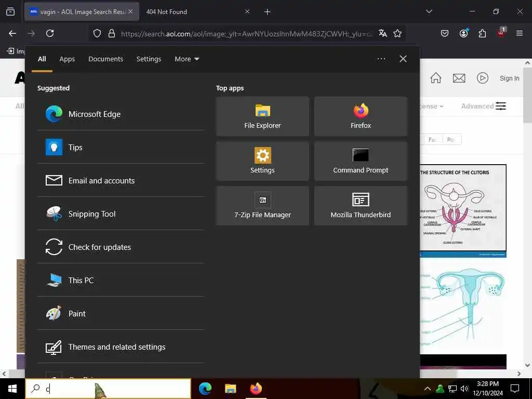Show hidden system tray icons
532x399 pixels.
(x=428, y=389)
